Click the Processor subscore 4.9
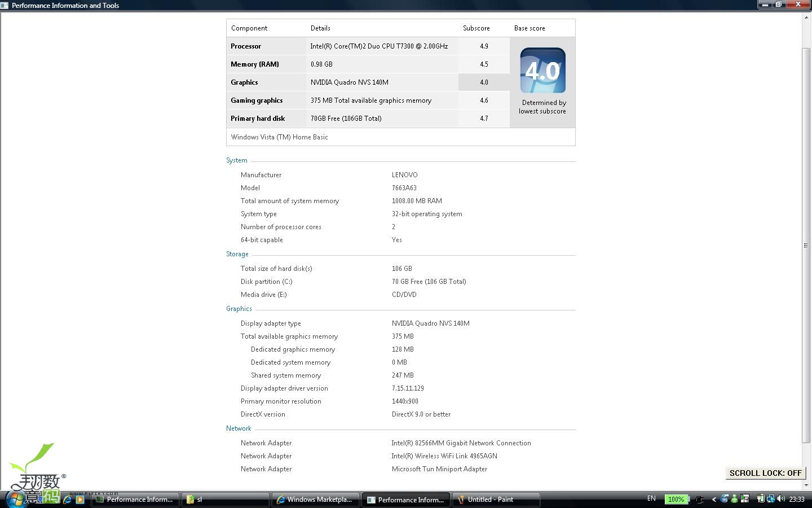Screen dimensions: 812x508 point(484,46)
